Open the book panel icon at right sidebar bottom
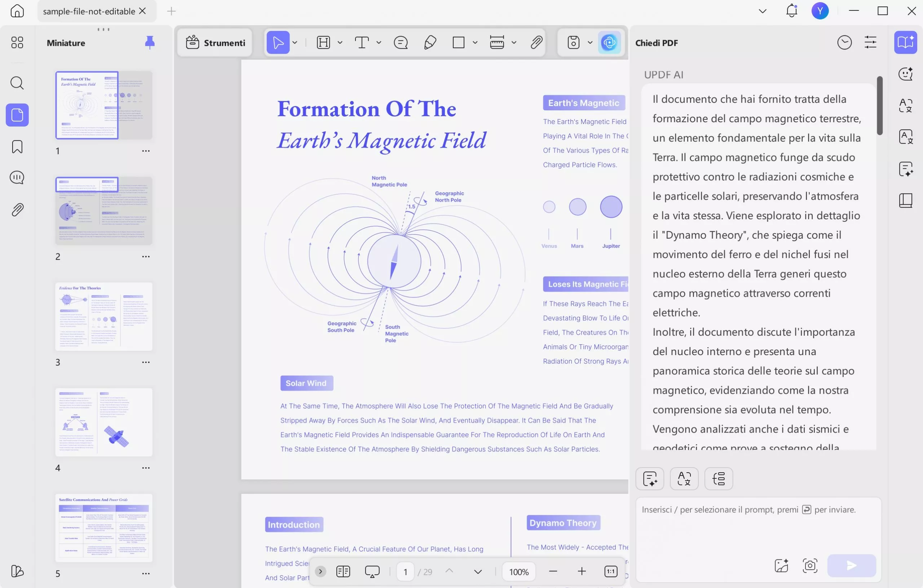 coord(905,200)
